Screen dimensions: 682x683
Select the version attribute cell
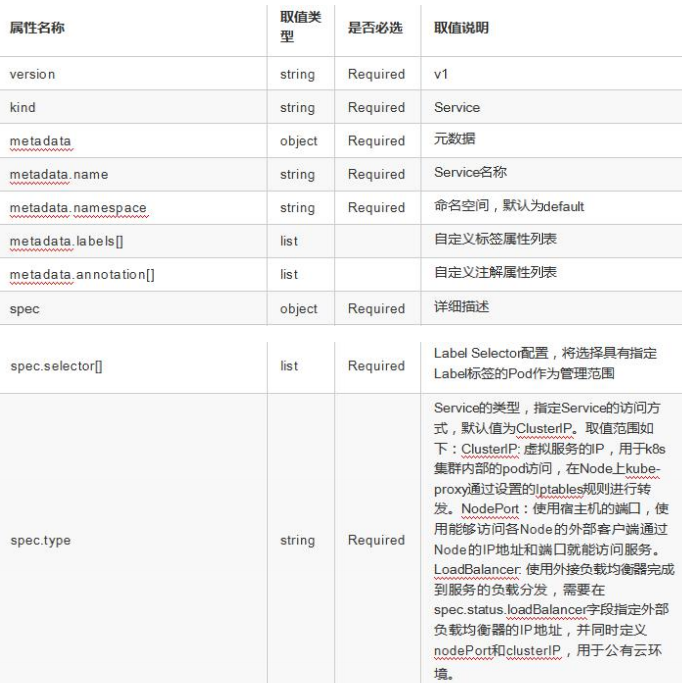point(32,74)
